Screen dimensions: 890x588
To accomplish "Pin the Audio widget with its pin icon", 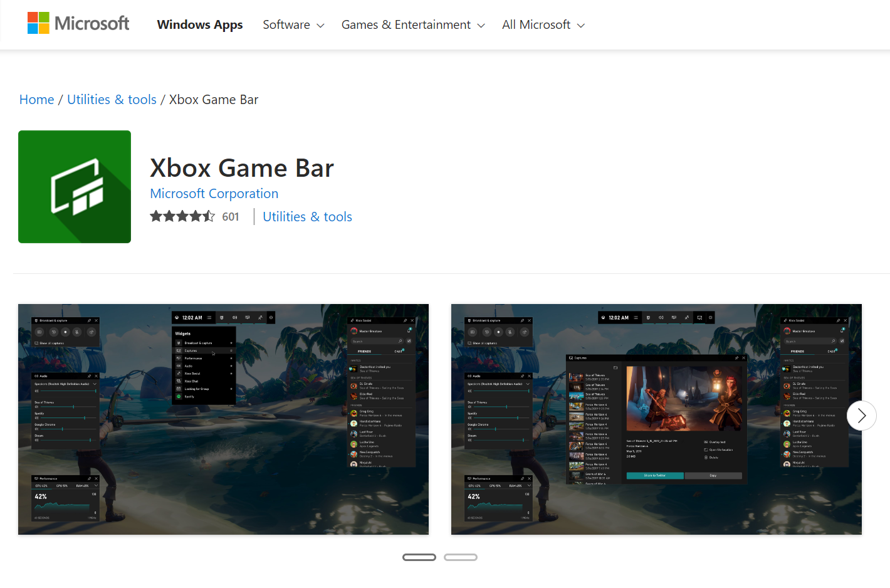I will click(90, 376).
